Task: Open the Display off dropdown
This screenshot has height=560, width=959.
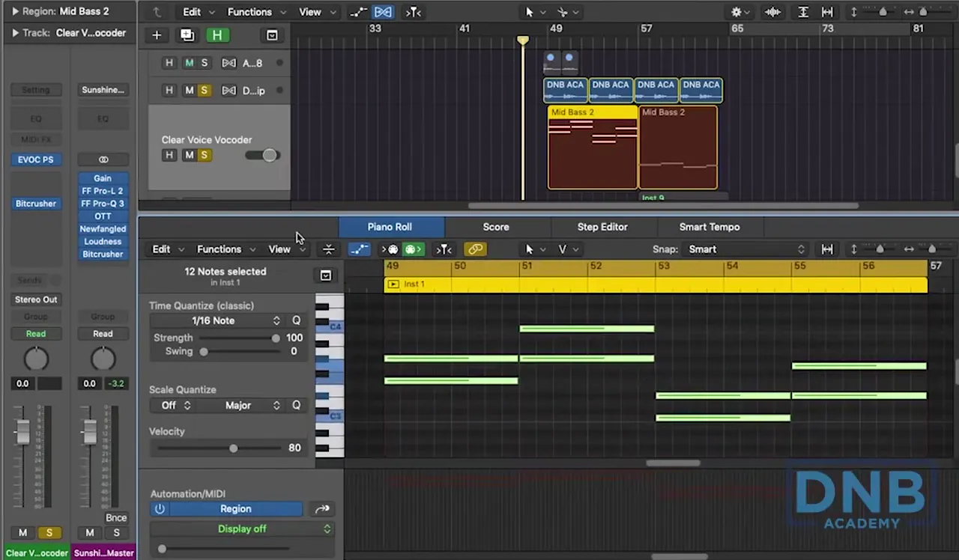Action: pos(242,529)
